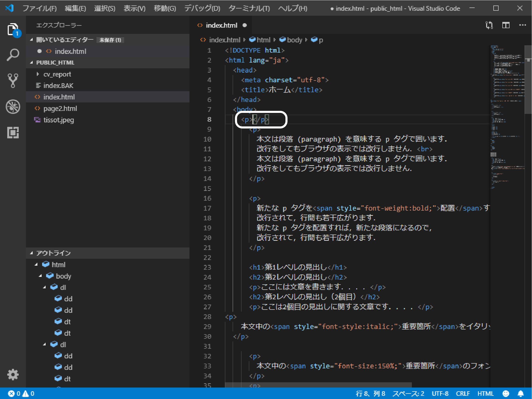This screenshot has height=399, width=532.
Task: Open settings via the gear icon
Action: 13,375
